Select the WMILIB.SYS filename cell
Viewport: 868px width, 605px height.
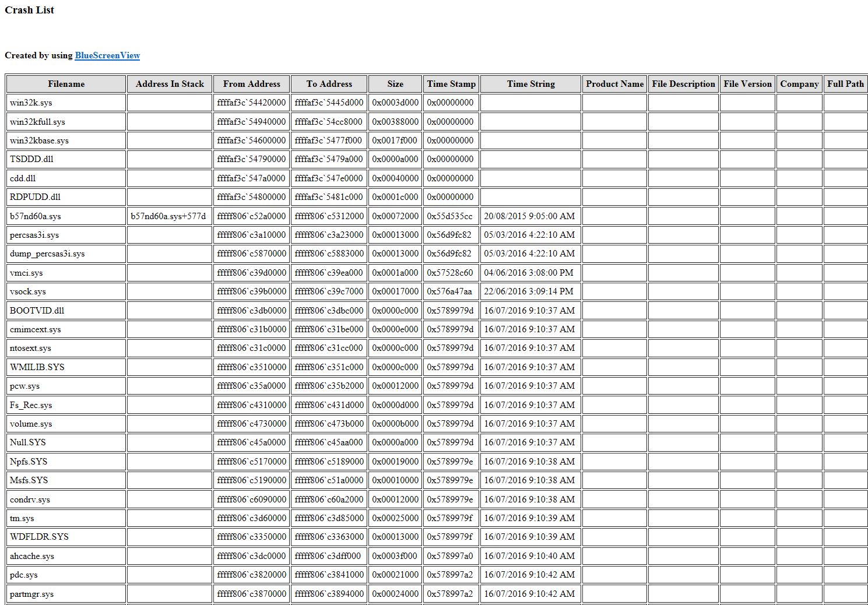(x=66, y=367)
